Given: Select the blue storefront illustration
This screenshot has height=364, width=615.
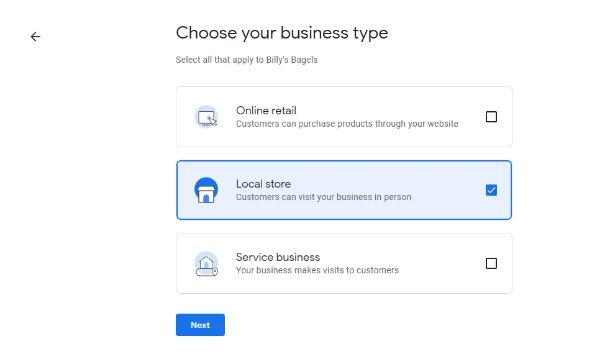Looking at the screenshot, I should pyautogui.click(x=206, y=190).
